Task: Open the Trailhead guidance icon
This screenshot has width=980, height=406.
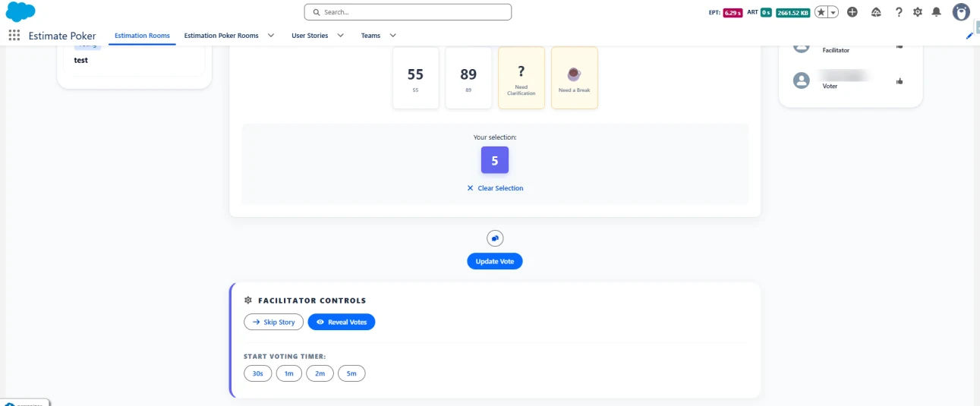Action: coord(875,12)
